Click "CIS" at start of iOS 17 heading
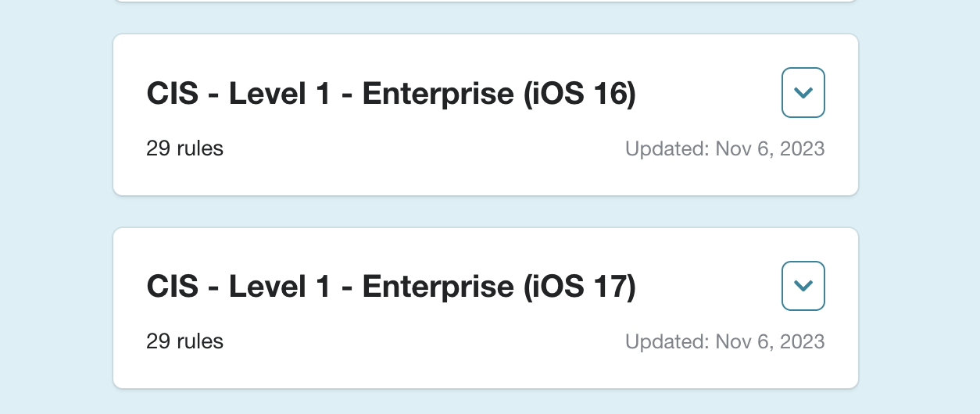The image size is (980, 414). (171, 287)
